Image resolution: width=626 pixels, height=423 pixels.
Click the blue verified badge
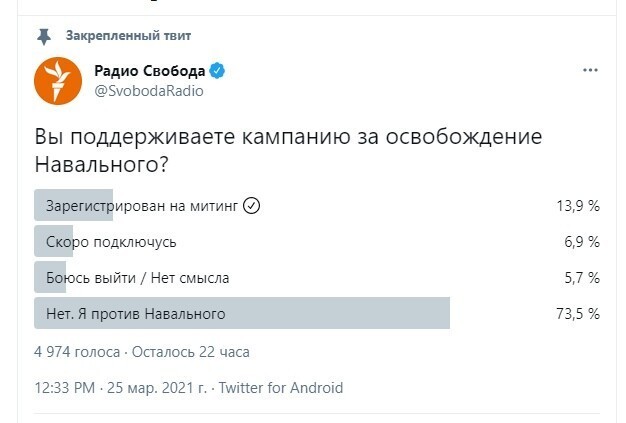pyautogui.click(x=217, y=71)
